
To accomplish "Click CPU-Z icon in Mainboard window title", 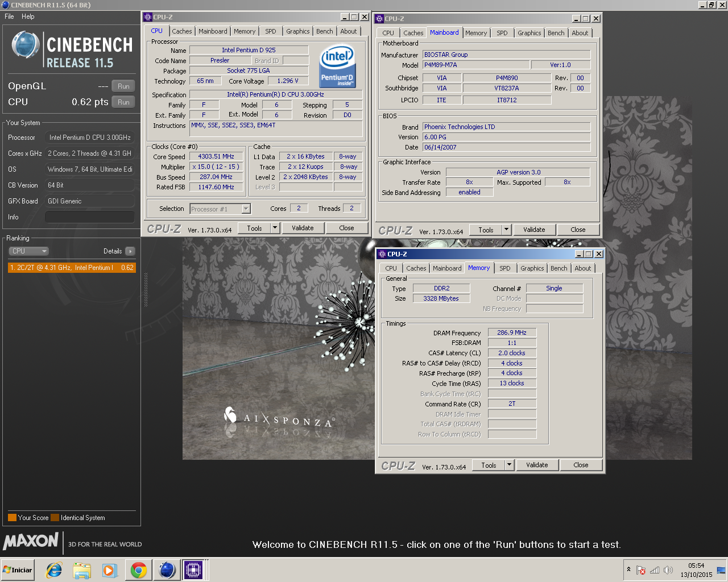I will [379, 19].
